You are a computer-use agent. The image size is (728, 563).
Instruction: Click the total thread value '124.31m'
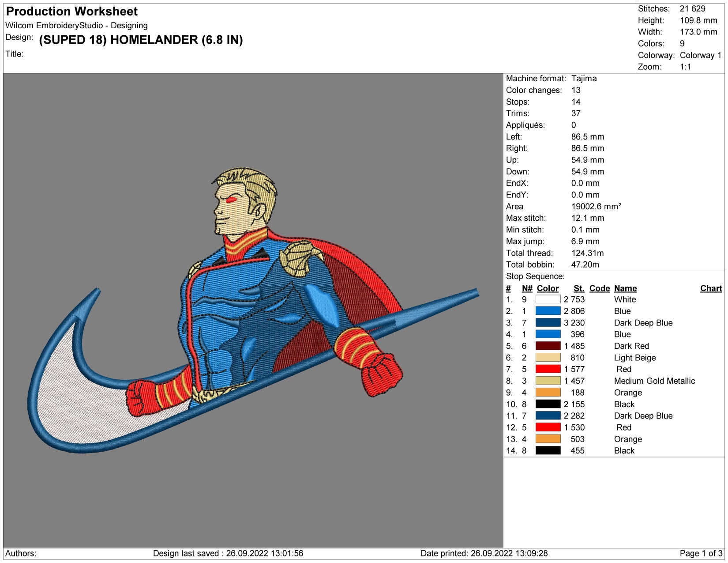pyautogui.click(x=588, y=253)
